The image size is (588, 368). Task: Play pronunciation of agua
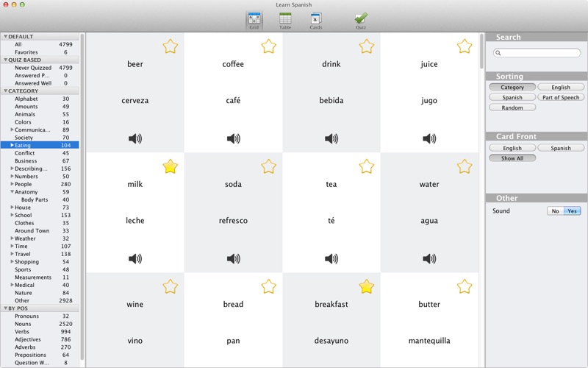tap(429, 258)
